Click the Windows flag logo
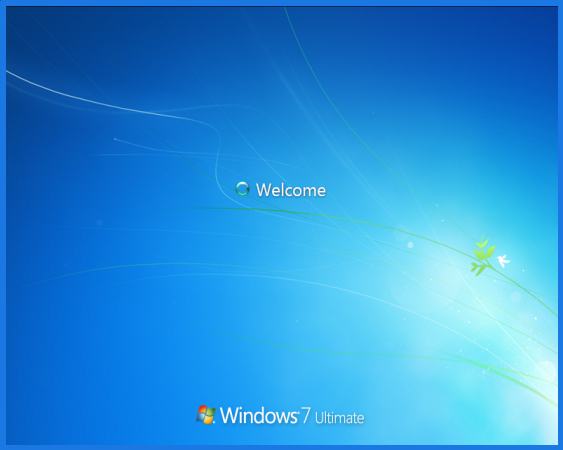This screenshot has width=563, height=450. click(x=205, y=414)
